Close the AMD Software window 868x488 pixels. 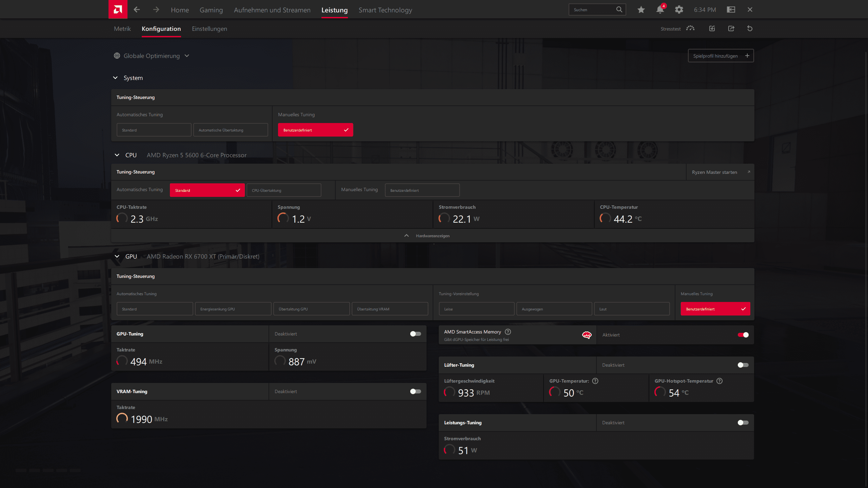[x=750, y=9]
